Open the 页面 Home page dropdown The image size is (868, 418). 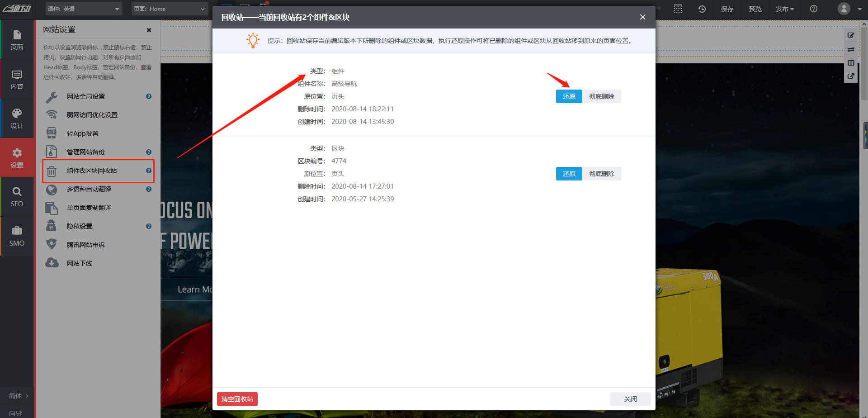pos(170,8)
